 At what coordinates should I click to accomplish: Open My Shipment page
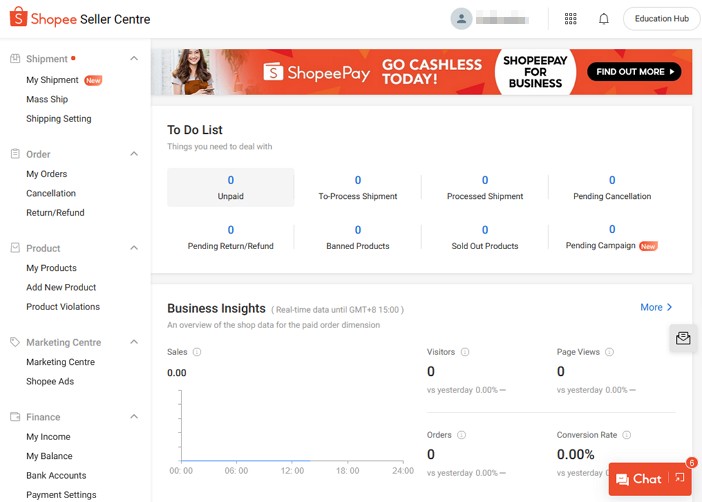52,80
